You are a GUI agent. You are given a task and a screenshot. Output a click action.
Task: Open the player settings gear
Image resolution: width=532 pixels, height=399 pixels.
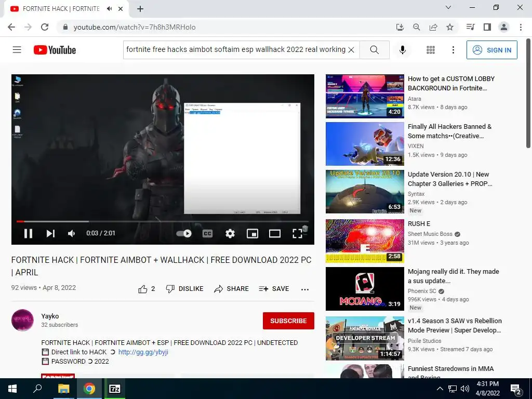(230, 233)
